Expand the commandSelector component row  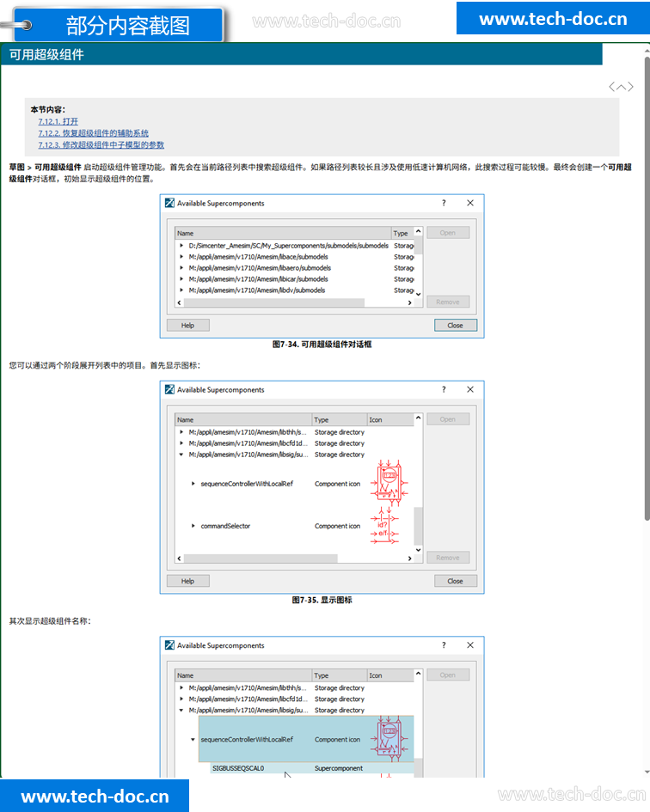pyautogui.click(x=193, y=526)
